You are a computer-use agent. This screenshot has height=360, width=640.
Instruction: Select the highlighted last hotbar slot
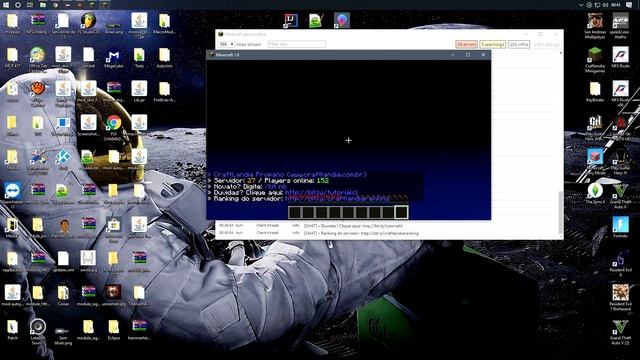401,212
